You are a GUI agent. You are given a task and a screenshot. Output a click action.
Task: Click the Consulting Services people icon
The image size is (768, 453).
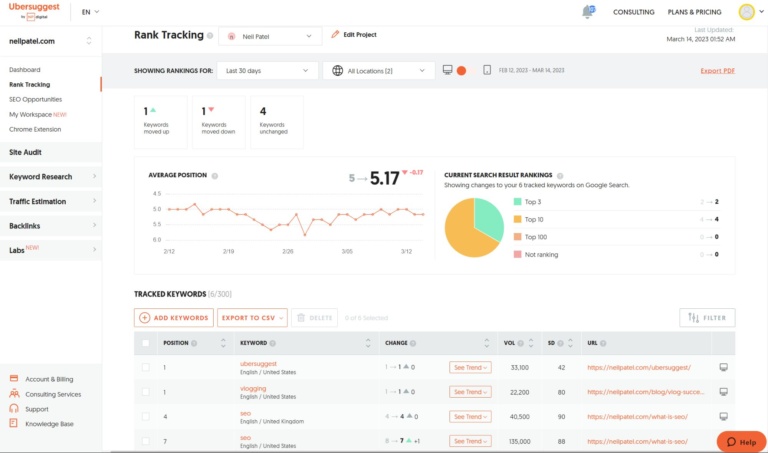(14, 394)
